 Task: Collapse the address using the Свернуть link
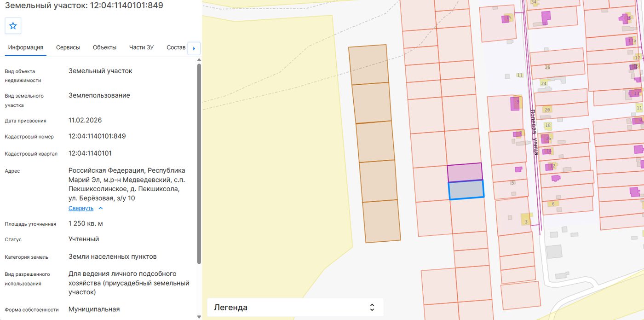(x=81, y=208)
